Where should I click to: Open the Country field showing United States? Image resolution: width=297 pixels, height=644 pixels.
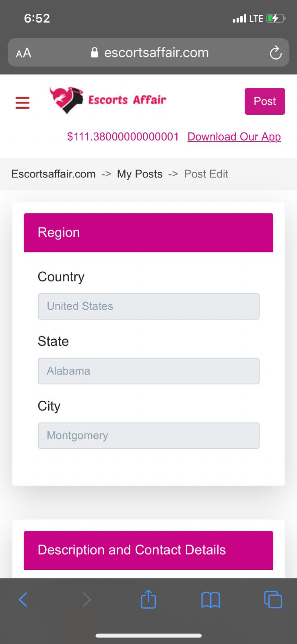click(148, 306)
